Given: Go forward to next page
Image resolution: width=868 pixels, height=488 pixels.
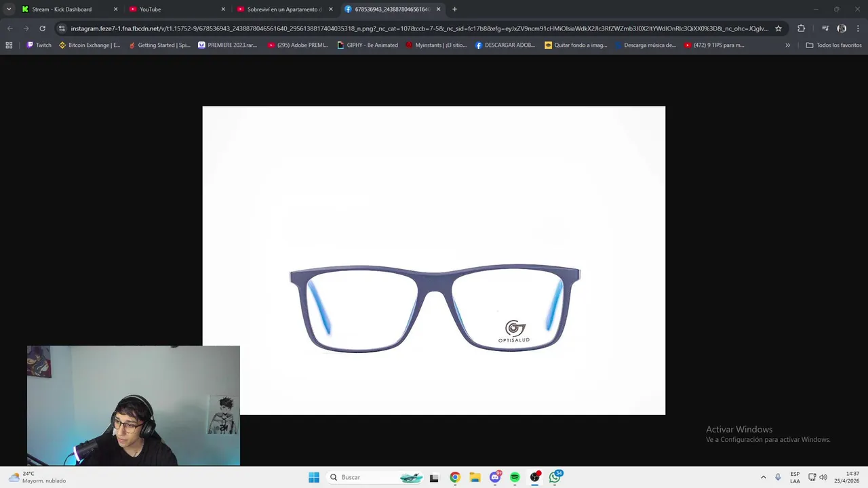Looking at the screenshot, I should tap(26, 28).
